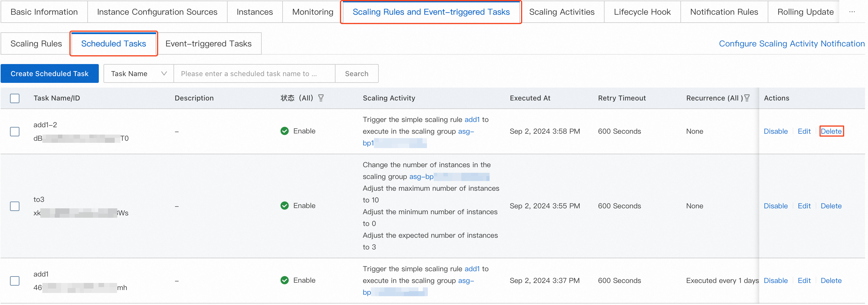Viewport: 868px width, 305px height.
Task: Focus the scheduled task name search field
Action: 254,73
